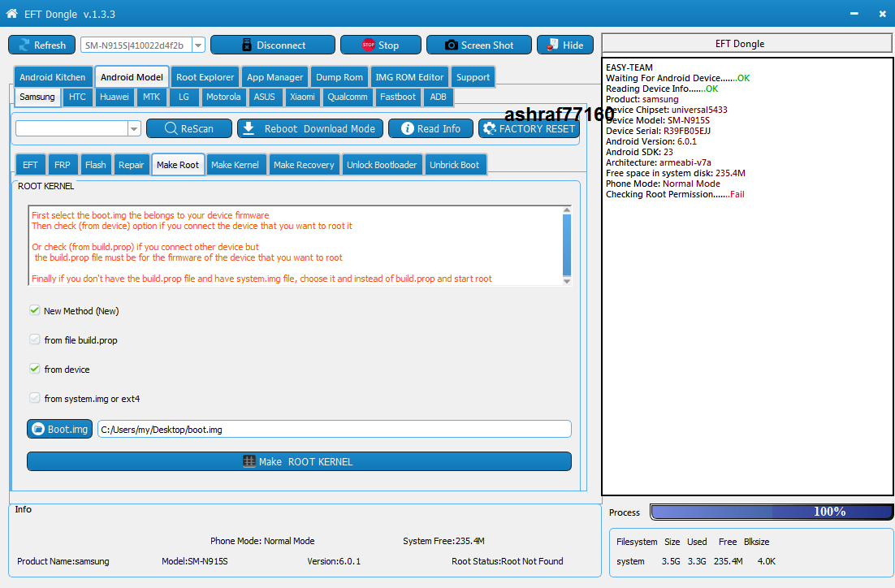
Task: Toggle the from device checkbox
Action: point(35,369)
